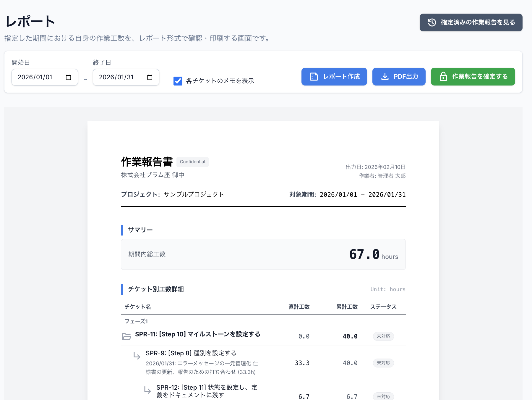532x400 pixels.
Task: Click the download icon on PDF出力 button
Action: pyautogui.click(x=385, y=77)
